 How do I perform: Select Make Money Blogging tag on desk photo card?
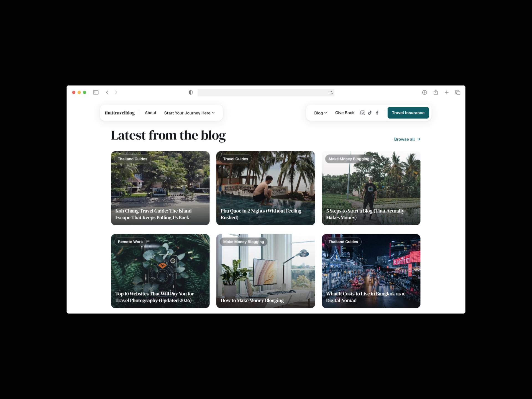(x=244, y=242)
